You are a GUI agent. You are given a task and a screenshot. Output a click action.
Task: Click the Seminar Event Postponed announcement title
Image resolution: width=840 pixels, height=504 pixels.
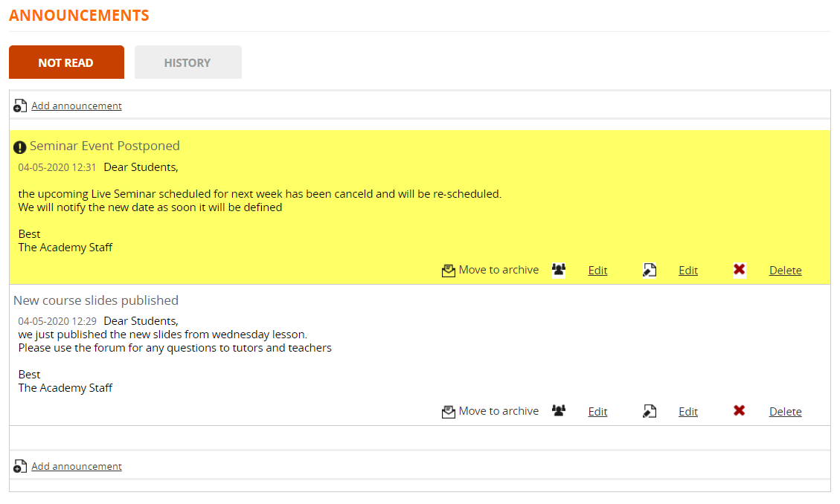105,146
